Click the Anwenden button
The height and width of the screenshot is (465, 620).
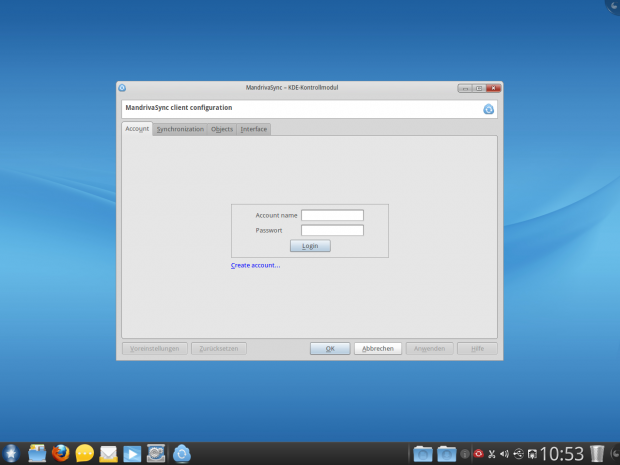tap(429, 348)
